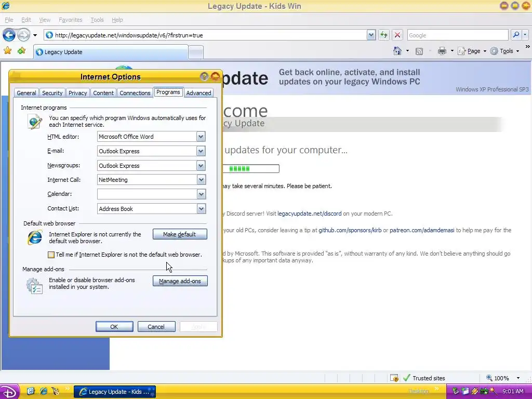The height and width of the screenshot is (399, 532).
Task: Click the Refresh button next to address bar
Action: [x=384, y=35]
